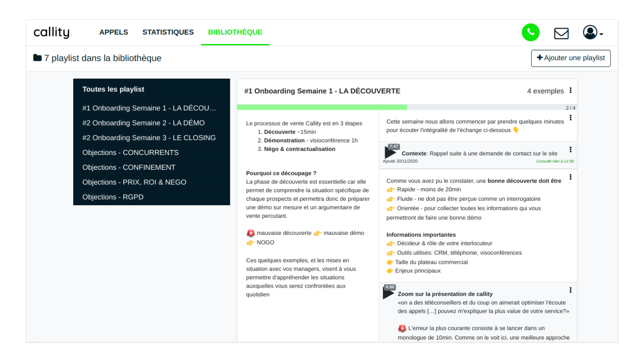Viewport: 644px width, 362px height.
Task: Click the callity logo
Action: tap(52, 32)
